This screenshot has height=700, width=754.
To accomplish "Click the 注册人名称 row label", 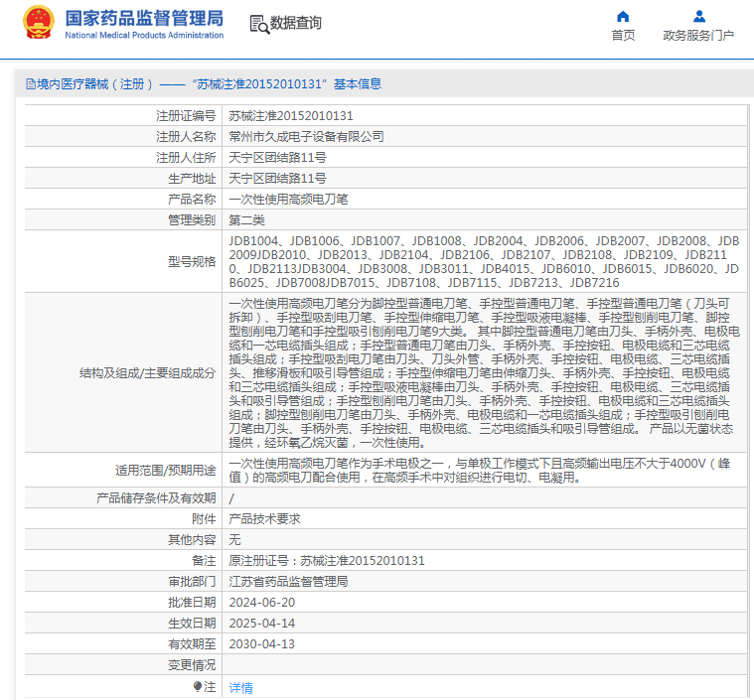I will click(186, 137).
